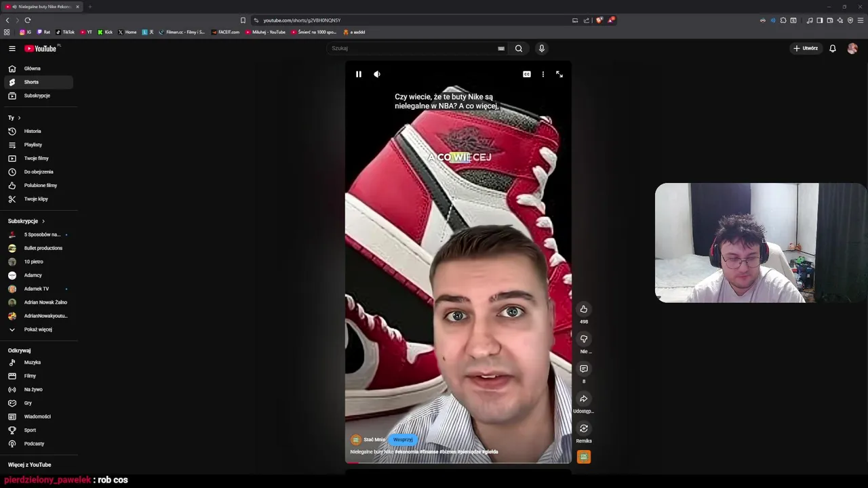Open Do obejrzenia watch later list
The width and height of the screenshot is (868, 488).
coord(39,171)
